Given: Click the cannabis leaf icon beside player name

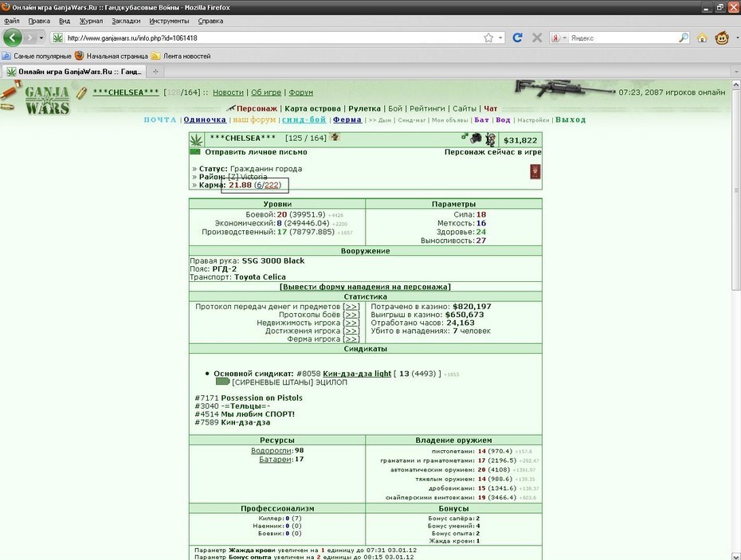Looking at the screenshot, I should click(196, 139).
